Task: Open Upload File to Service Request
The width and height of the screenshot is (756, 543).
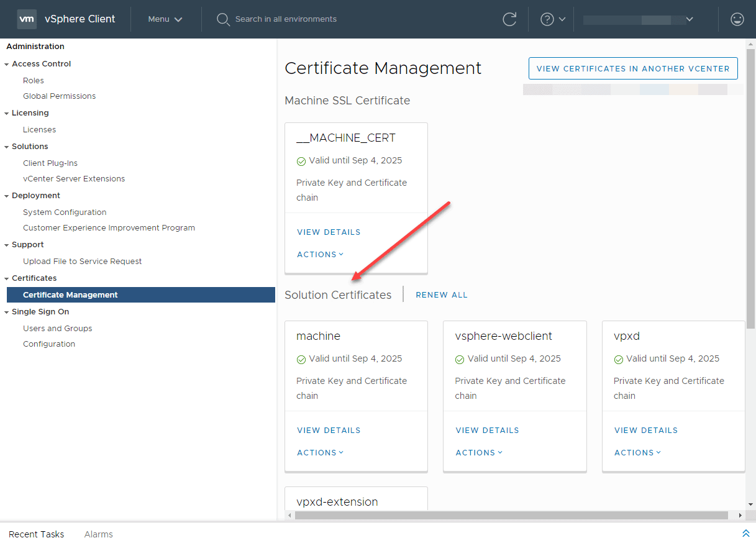Action: 83,261
